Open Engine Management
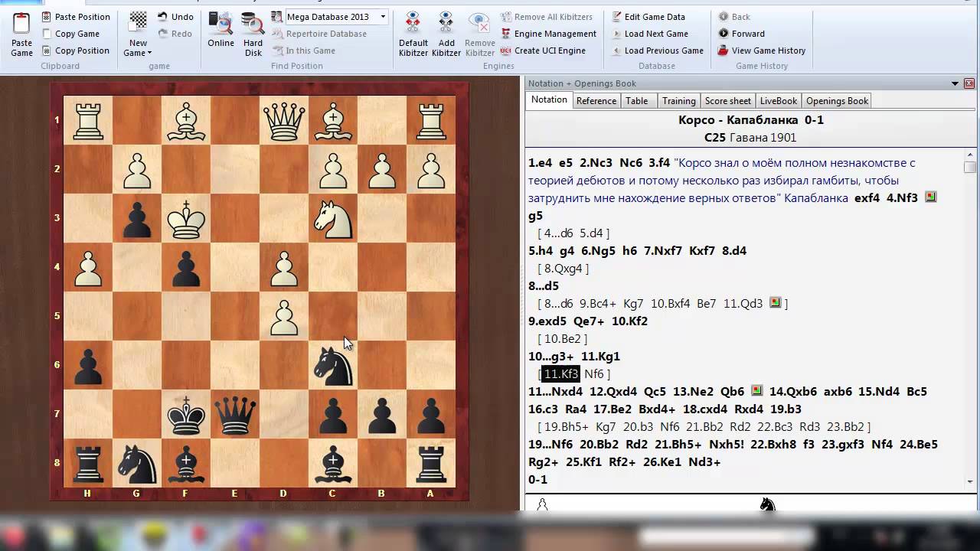Image resolution: width=980 pixels, height=551 pixels. 548,34
